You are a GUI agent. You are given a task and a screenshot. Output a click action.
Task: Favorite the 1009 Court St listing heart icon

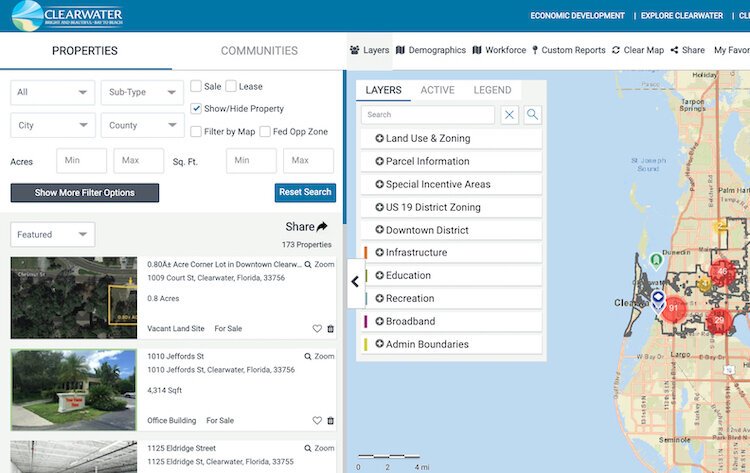point(317,328)
